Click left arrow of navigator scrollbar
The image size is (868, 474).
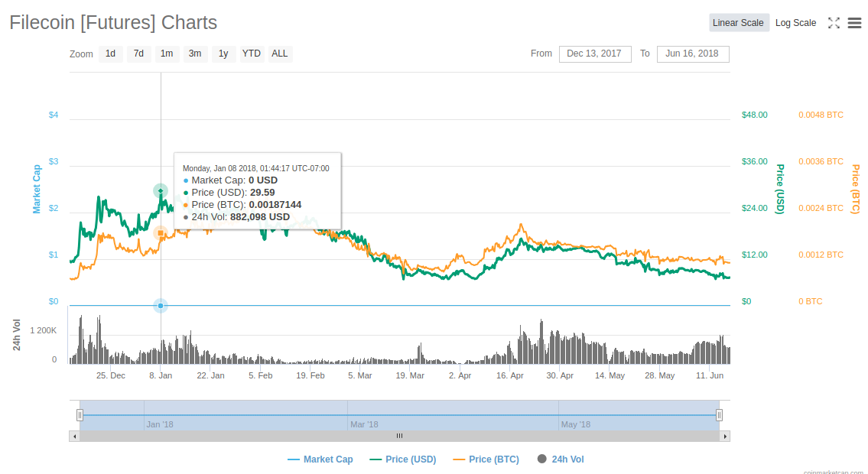[x=75, y=437]
